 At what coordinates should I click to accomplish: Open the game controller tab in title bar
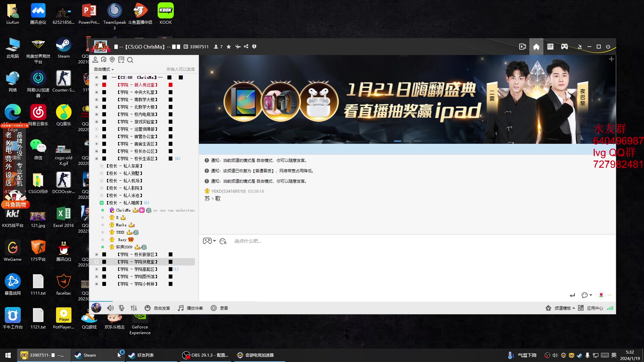tap(564, 47)
